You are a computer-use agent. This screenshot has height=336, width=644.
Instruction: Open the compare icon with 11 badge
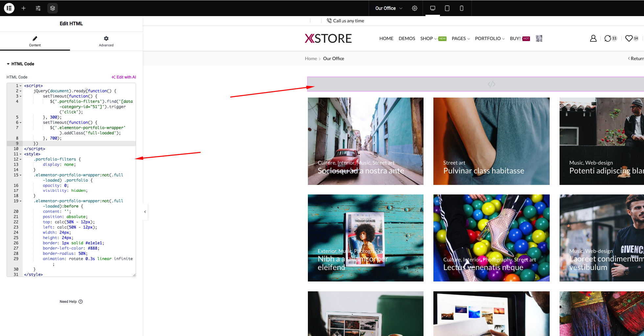click(610, 38)
